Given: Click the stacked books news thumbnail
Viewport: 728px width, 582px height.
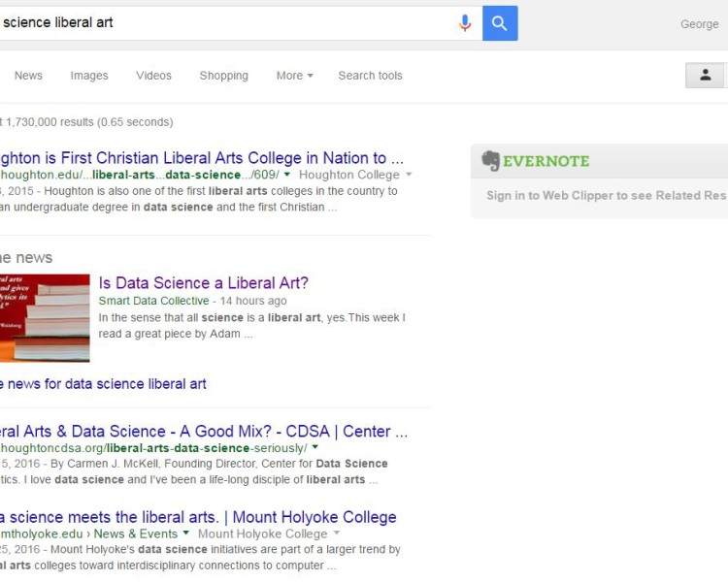Looking at the screenshot, I should click(x=45, y=318).
